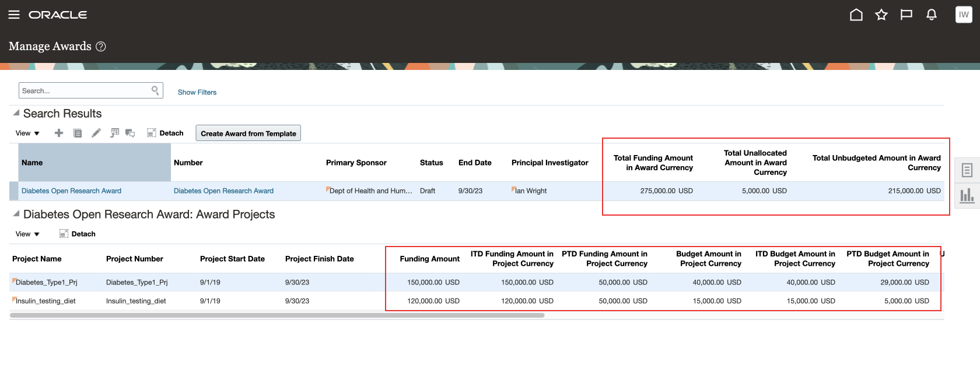Viewport: 980px width, 387px height.
Task: Open help icon beside Manage Awards
Action: [100, 47]
